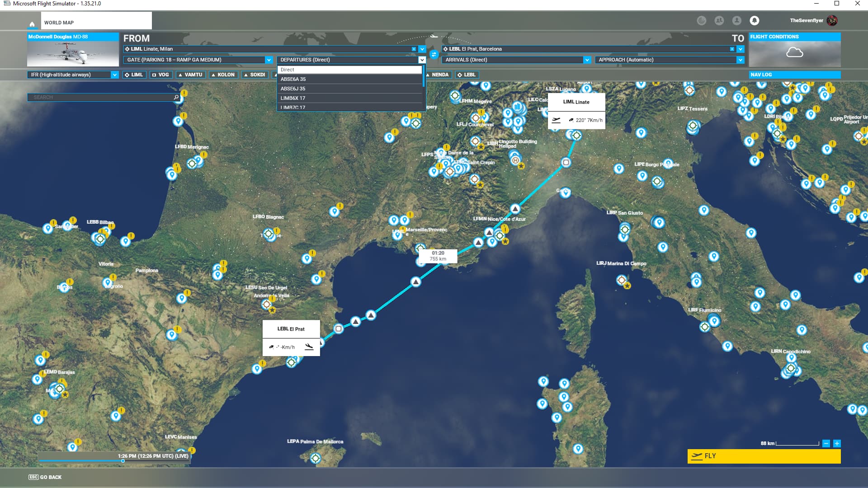Toggle the LEBL waypoint in the plan bar
The height and width of the screenshot is (488, 868).
[x=467, y=75]
